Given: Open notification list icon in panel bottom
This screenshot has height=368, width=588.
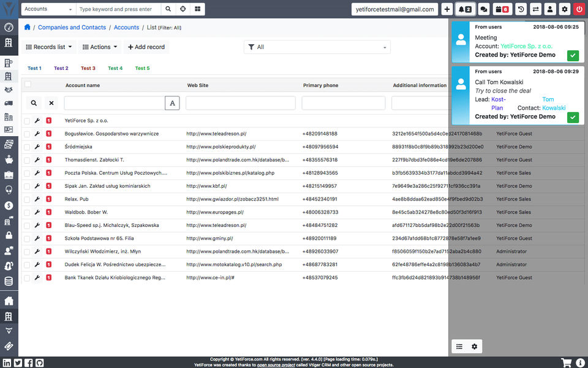Looking at the screenshot, I should (459, 347).
